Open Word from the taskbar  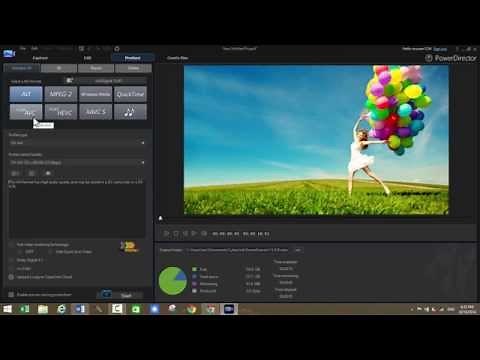coord(80,309)
